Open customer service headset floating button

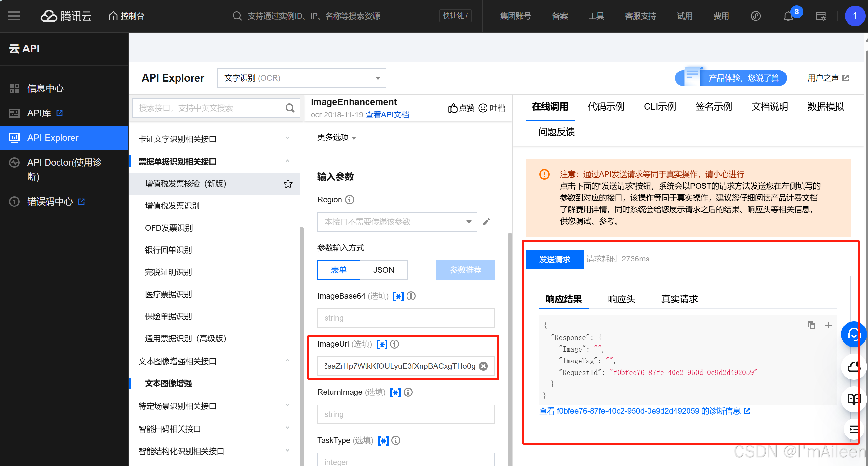(853, 334)
